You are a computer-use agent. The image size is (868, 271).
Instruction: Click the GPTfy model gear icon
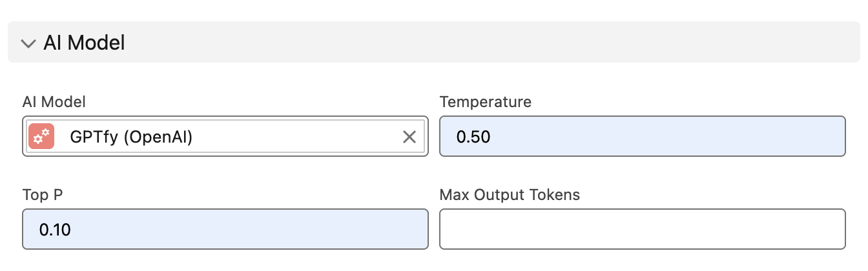tap(41, 137)
